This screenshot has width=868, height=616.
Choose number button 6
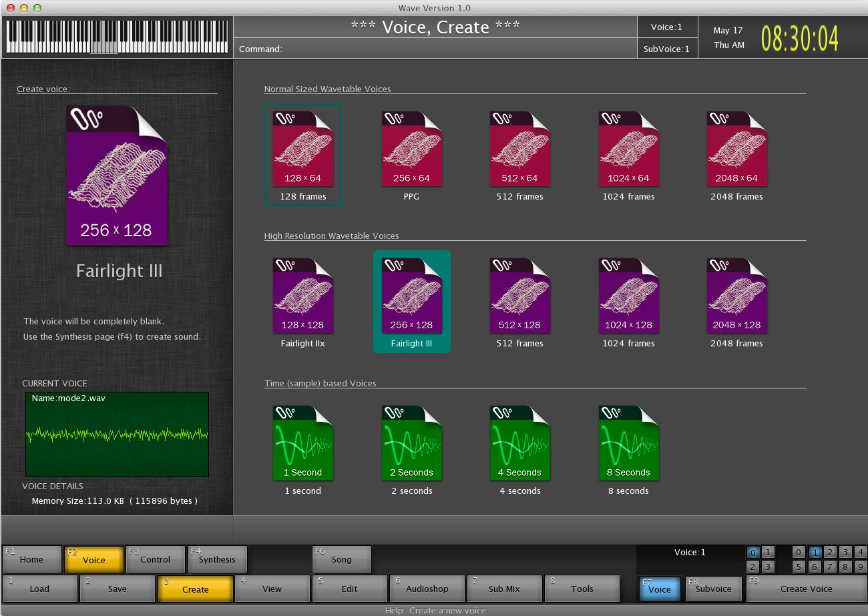(815, 567)
